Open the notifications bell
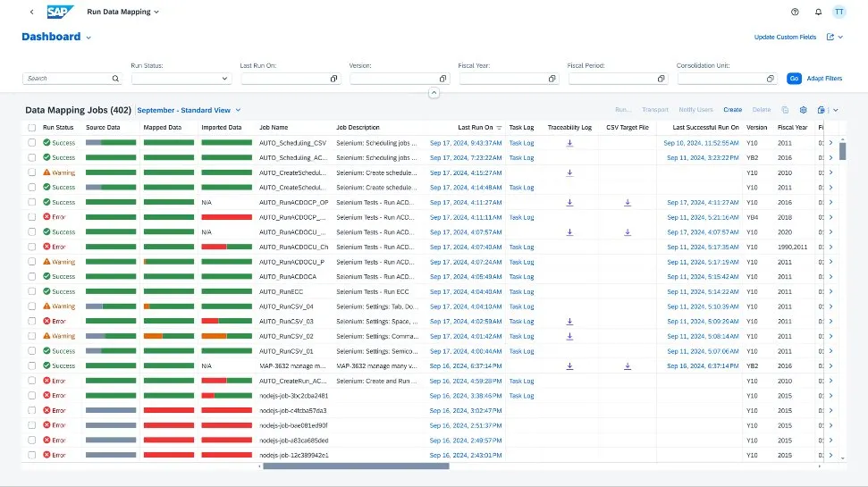868x487 pixels. pos(818,13)
